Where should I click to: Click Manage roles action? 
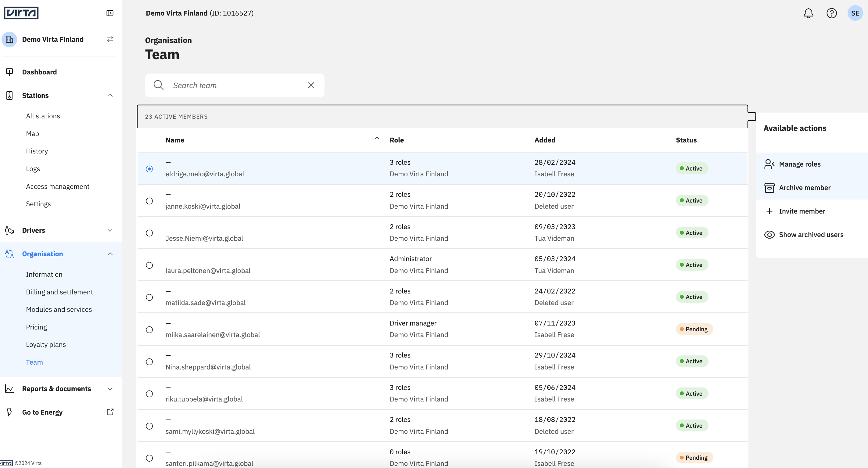point(800,164)
